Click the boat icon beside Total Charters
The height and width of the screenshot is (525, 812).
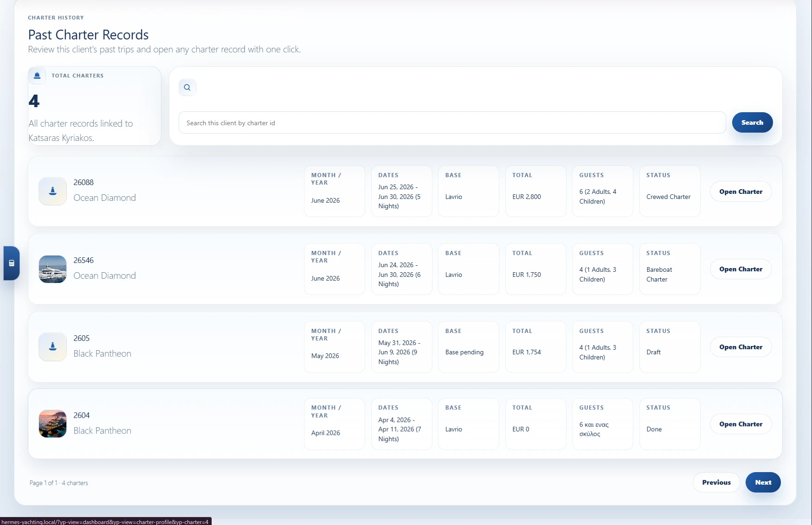[x=37, y=76]
